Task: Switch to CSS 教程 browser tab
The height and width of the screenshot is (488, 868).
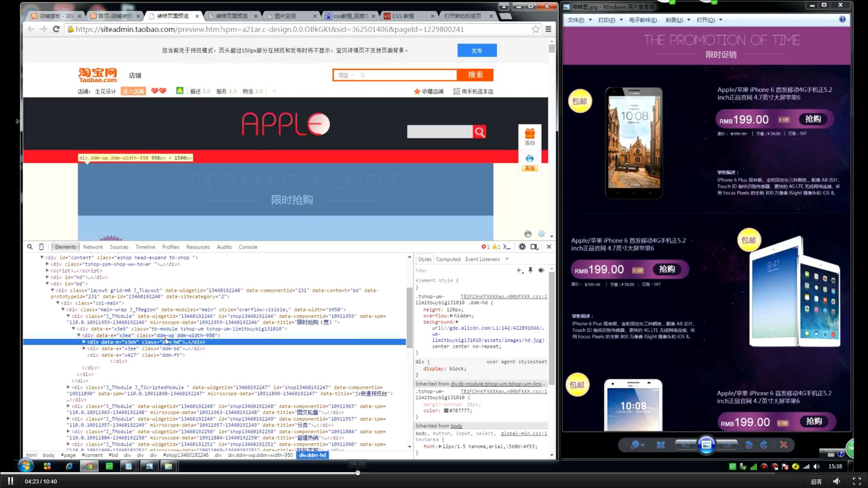Action: pyautogui.click(x=408, y=16)
